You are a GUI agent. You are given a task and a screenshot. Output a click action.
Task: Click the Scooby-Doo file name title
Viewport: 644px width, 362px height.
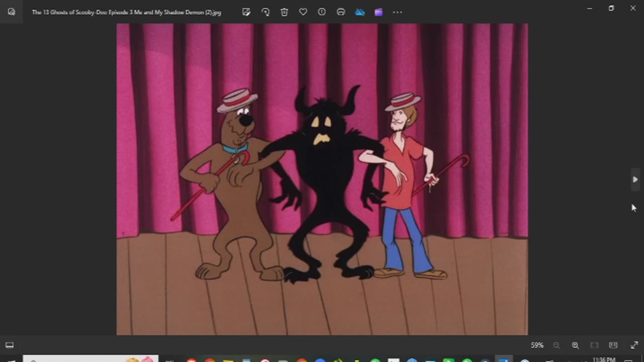click(x=126, y=12)
